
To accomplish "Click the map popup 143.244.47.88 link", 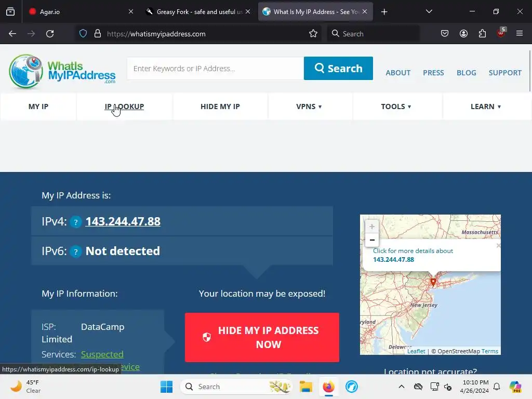I will coord(394,260).
